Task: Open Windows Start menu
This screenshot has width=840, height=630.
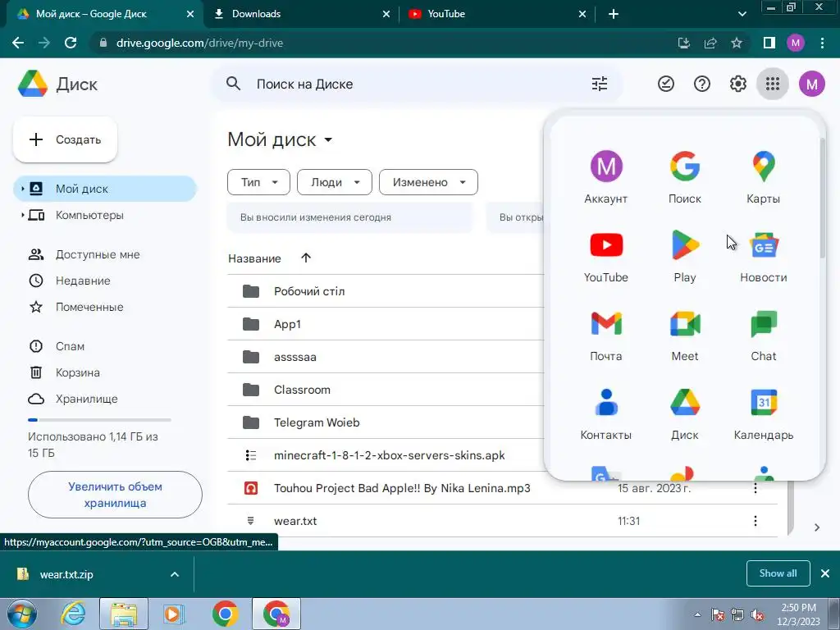Action: (21, 614)
